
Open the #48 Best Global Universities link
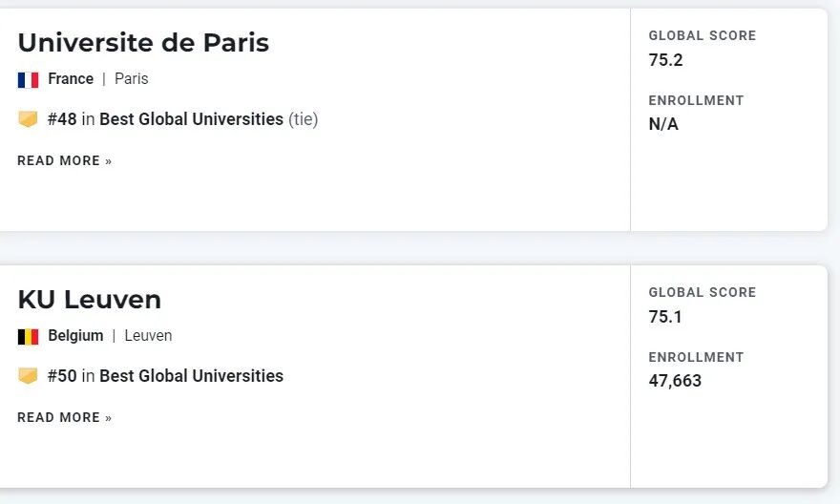pyautogui.click(x=165, y=119)
